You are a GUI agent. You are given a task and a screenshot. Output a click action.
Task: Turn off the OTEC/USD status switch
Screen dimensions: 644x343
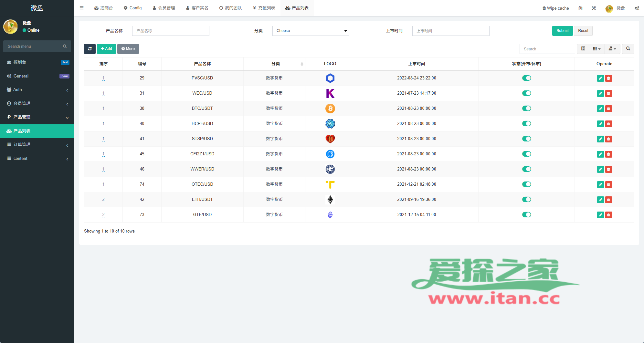[526, 184]
